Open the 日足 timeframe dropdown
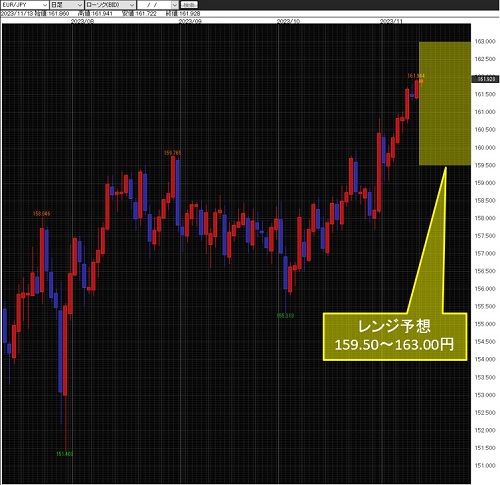 coord(66,5)
